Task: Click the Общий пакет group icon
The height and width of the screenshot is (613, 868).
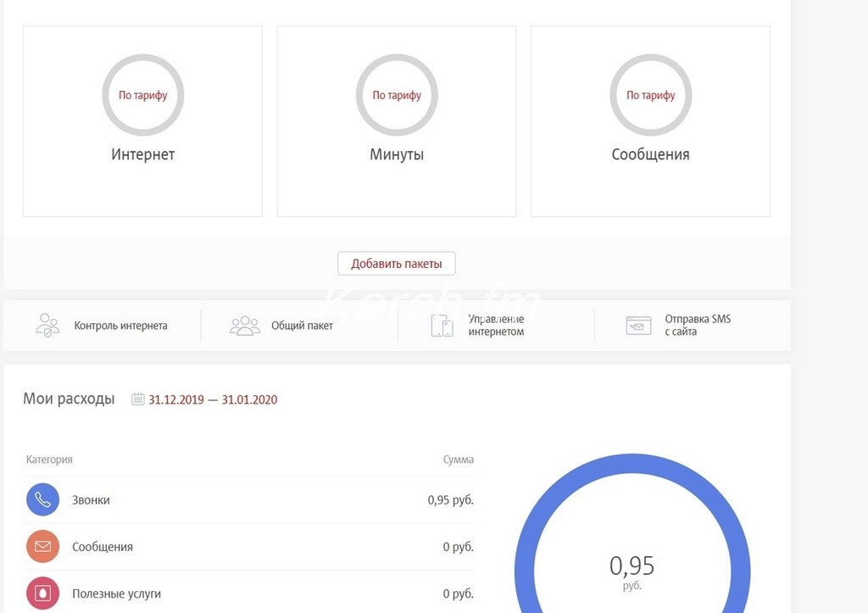Action: click(245, 326)
